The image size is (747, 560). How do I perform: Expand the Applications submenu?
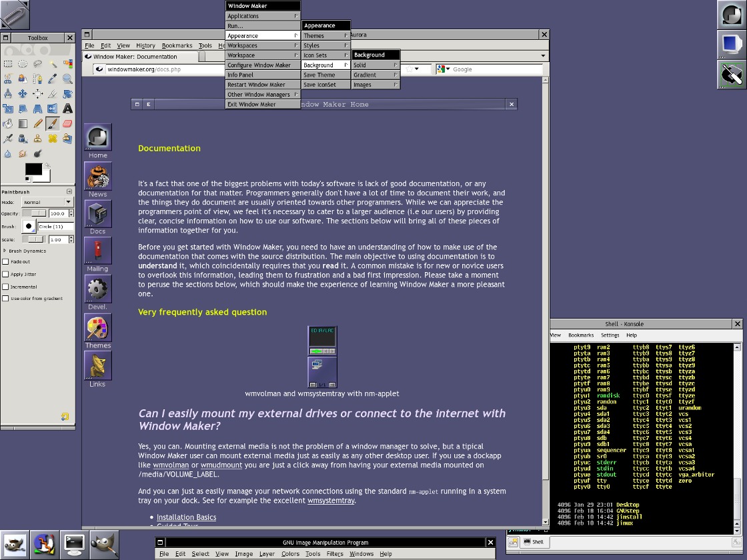[263, 16]
